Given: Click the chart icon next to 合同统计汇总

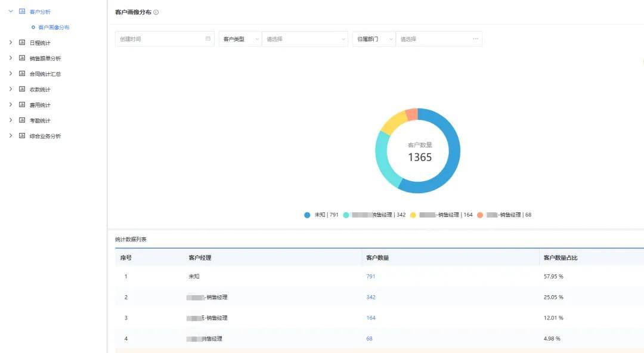Looking at the screenshot, I should [22, 74].
